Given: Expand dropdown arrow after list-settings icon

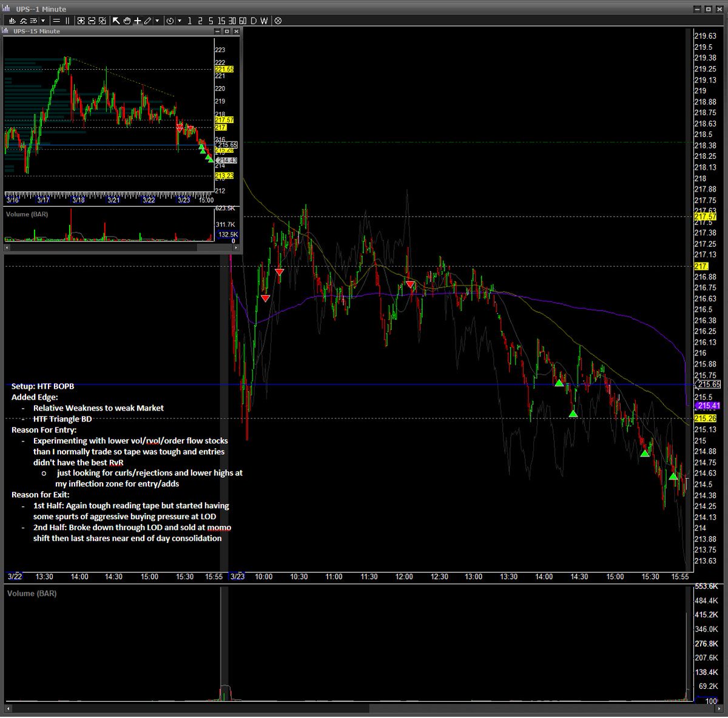Looking at the screenshot, I should click(x=43, y=21).
